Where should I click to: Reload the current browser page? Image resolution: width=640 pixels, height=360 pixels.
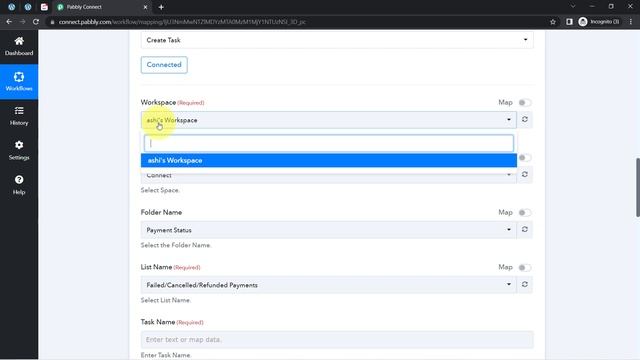coord(36,22)
